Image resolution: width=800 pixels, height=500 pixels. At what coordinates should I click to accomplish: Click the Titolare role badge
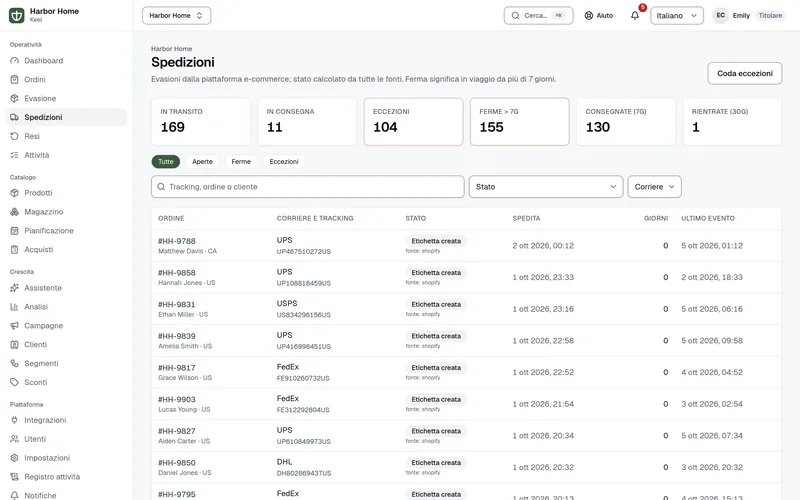[x=770, y=15]
